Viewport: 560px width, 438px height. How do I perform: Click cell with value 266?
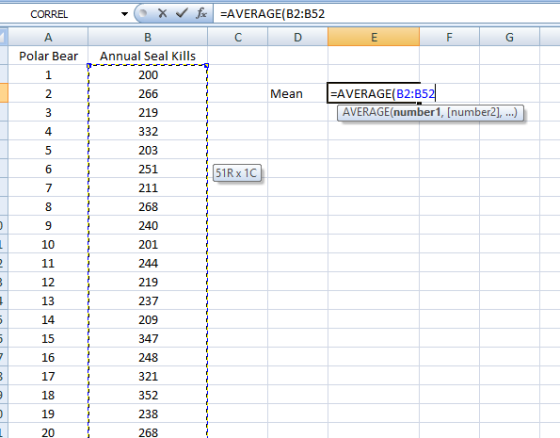click(148, 94)
